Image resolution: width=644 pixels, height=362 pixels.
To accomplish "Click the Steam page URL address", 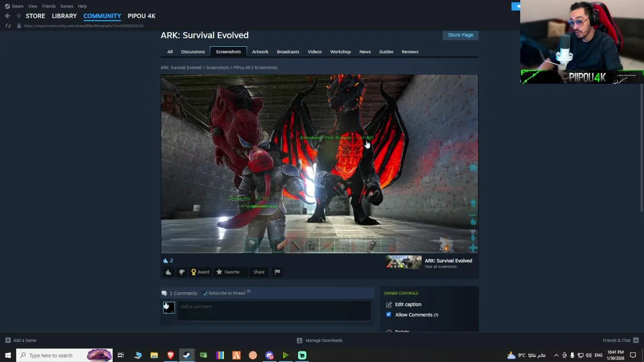I will click(x=84, y=26).
